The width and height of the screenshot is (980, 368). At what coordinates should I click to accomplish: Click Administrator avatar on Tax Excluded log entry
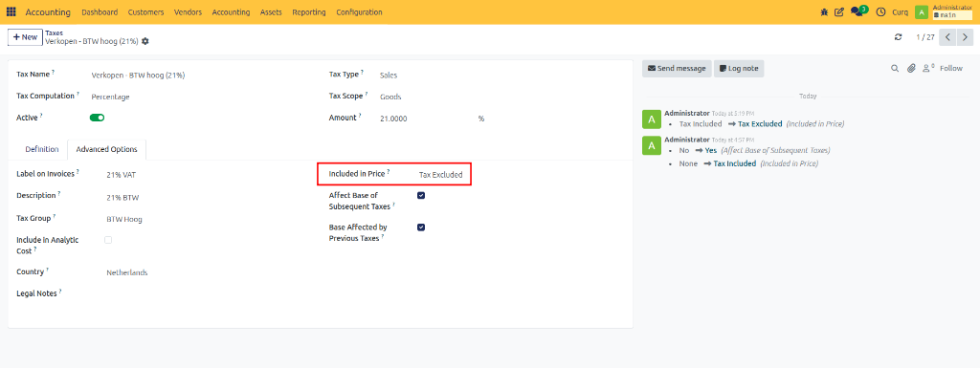point(651,119)
